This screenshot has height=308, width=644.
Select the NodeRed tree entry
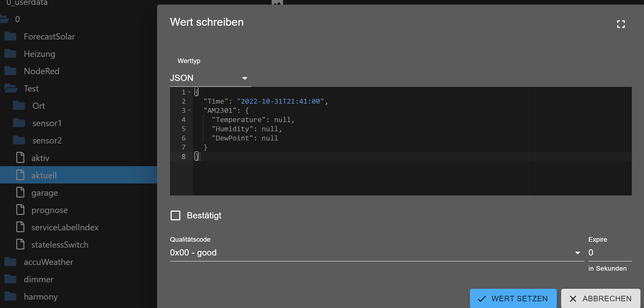point(41,71)
